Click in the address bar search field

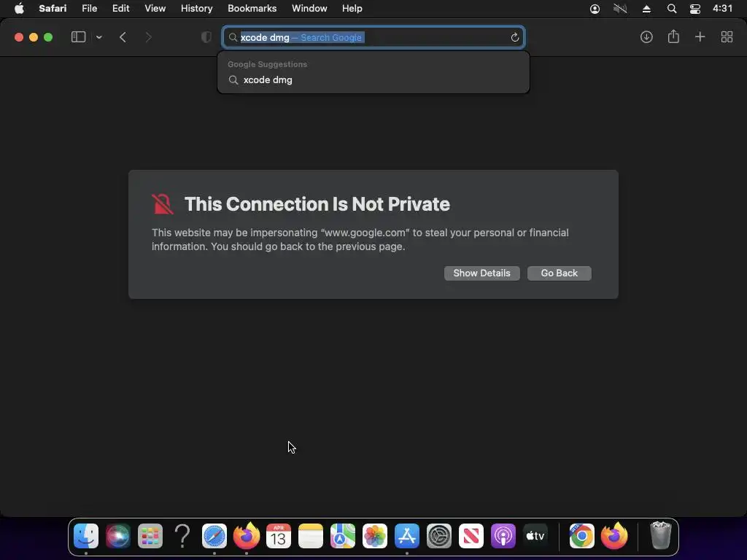(373, 38)
